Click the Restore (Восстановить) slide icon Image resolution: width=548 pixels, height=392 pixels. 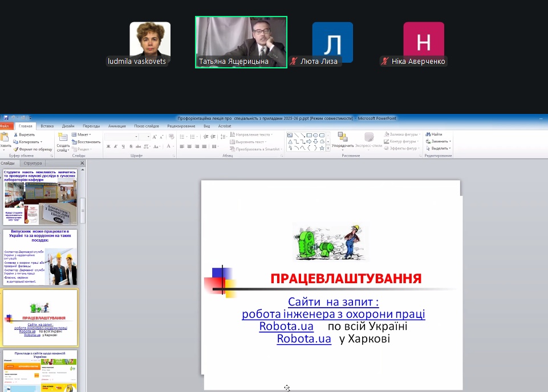(74, 142)
